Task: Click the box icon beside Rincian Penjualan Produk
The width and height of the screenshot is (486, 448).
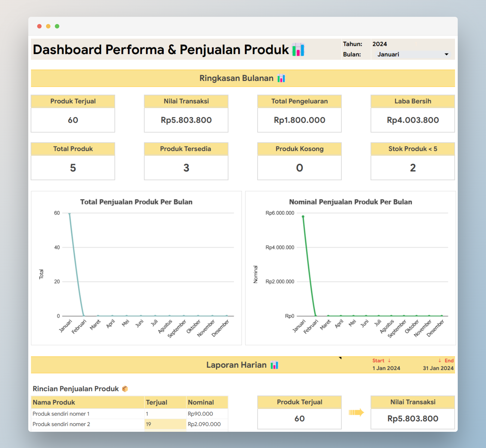Action: pos(125,389)
